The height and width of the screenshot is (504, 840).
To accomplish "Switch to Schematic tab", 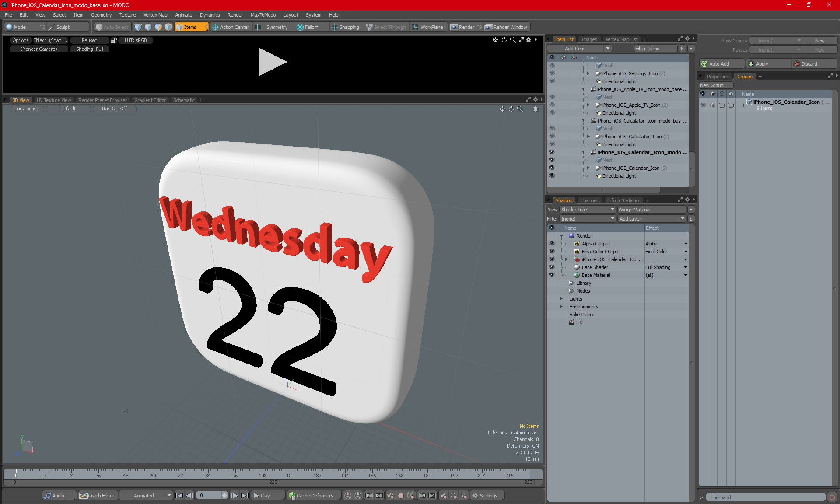I will tap(184, 100).
